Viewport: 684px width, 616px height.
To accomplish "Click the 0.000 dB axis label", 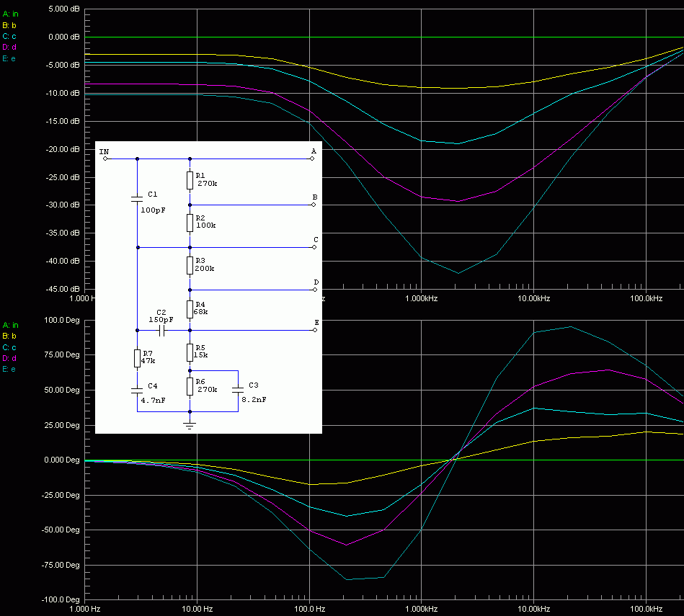I will 63,37.
